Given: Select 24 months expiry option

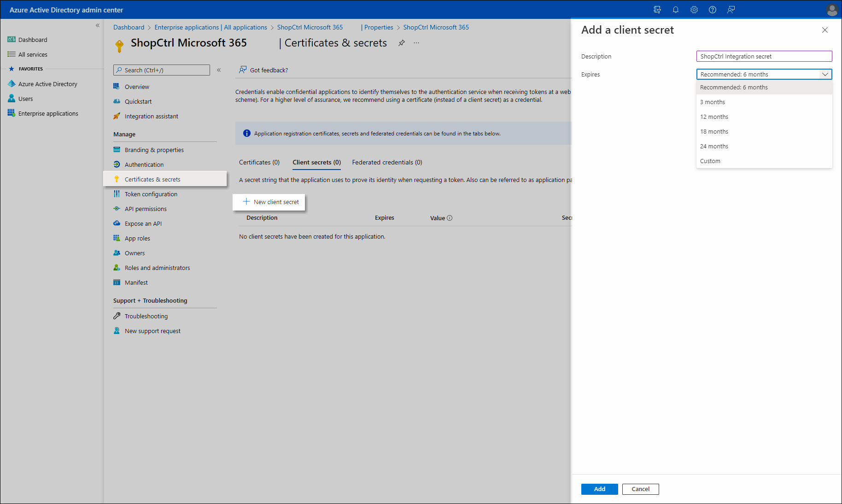Looking at the screenshot, I should click(764, 146).
